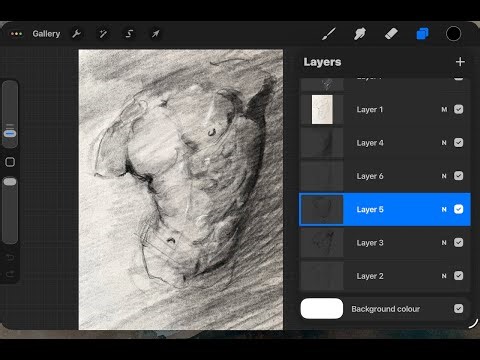Screen dimensions: 480x360
Task: Tap the highlighted Layer 5 name
Action: (x=370, y=209)
